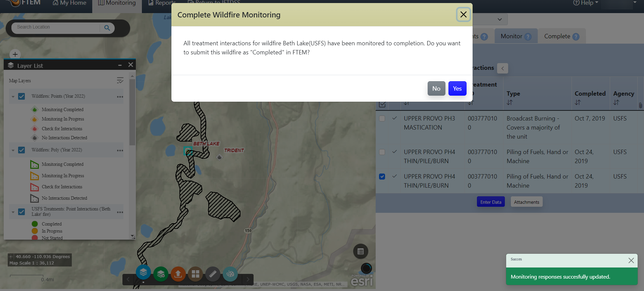644x291 pixels.
Task: Click 'No Interactions Detected' points legend entry
Action: 64,138
